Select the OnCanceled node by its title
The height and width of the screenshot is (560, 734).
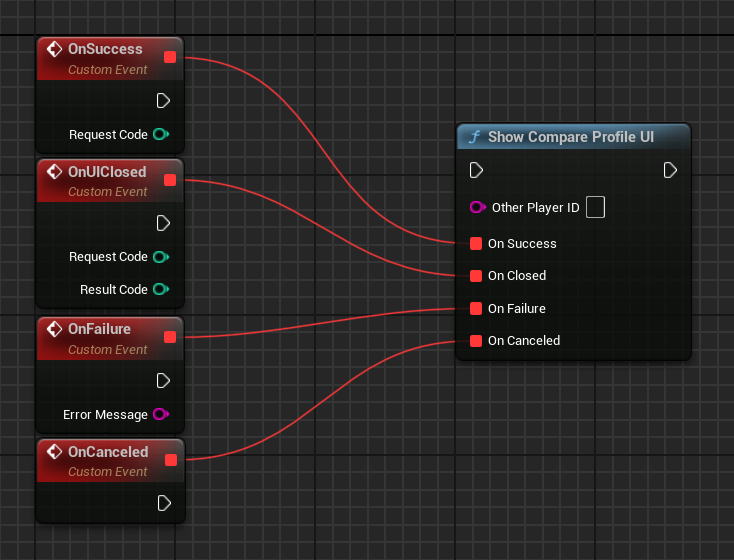click(x=108, y=452)
